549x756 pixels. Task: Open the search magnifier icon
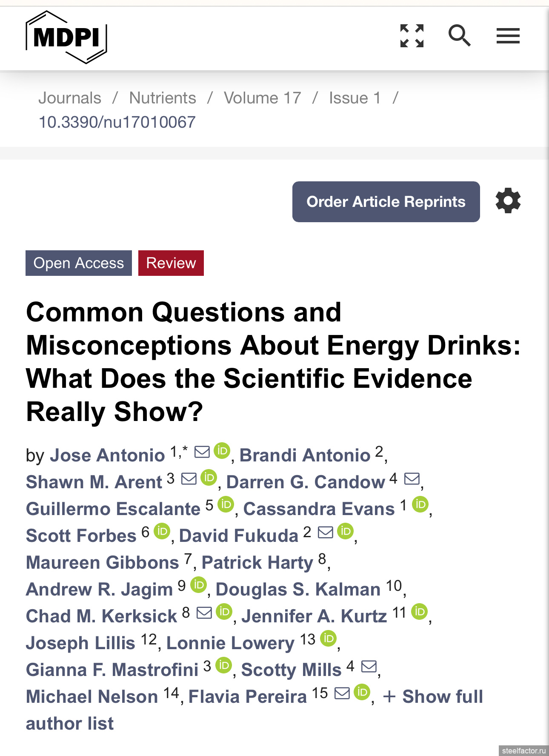[460, 35]
